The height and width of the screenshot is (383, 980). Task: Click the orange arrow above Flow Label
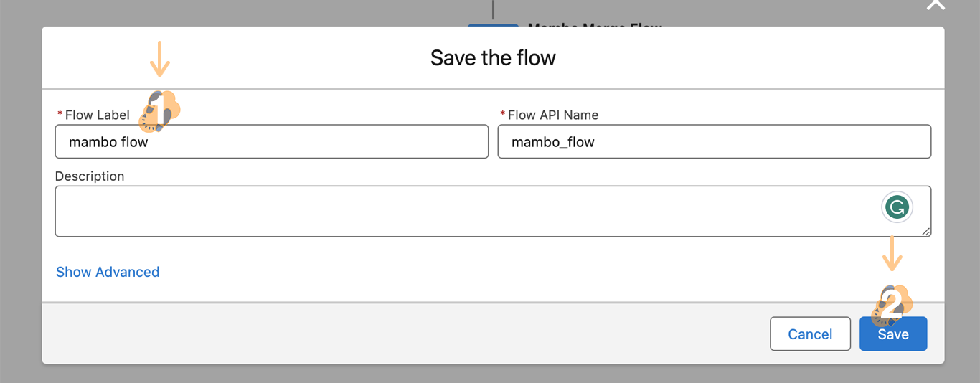pyautogui.click(x=160, y=59)
